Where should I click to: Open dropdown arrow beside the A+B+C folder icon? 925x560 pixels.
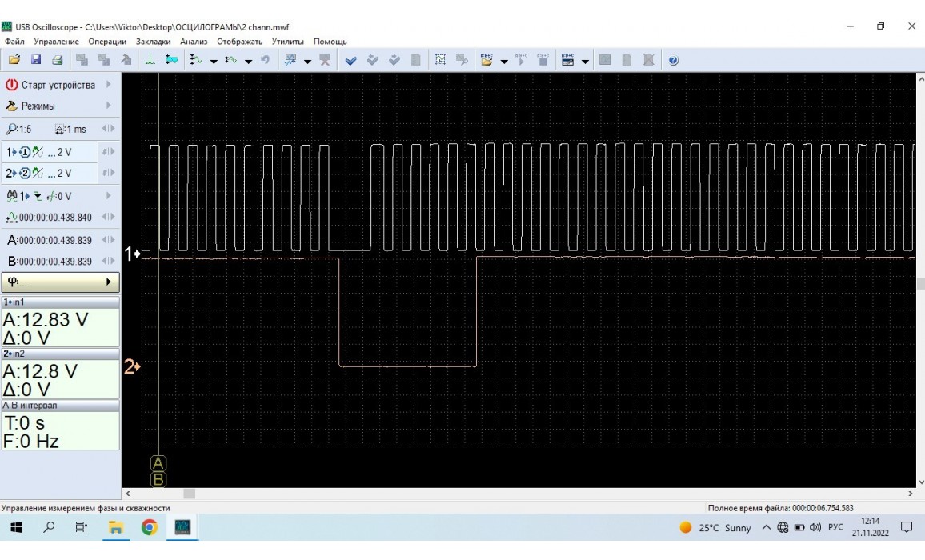point(504,61)
